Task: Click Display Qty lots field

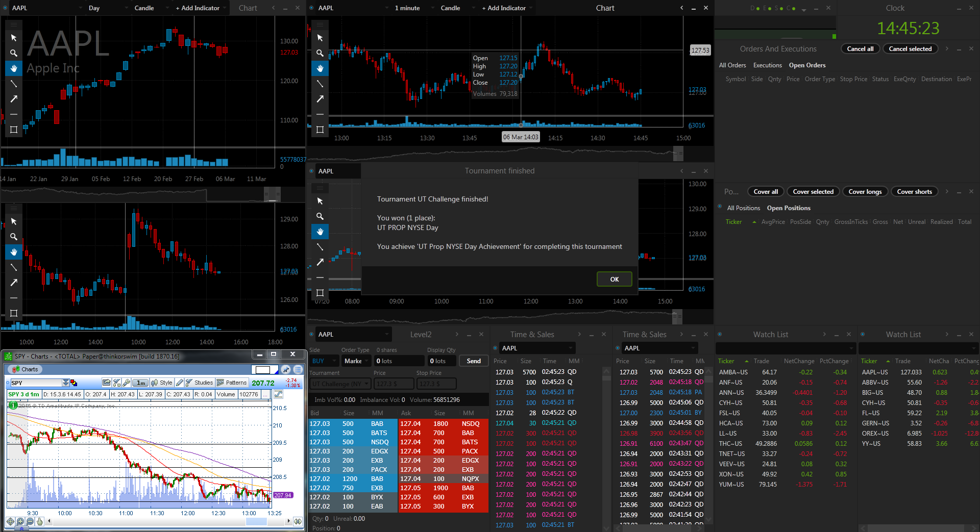Action: point(443,361)
